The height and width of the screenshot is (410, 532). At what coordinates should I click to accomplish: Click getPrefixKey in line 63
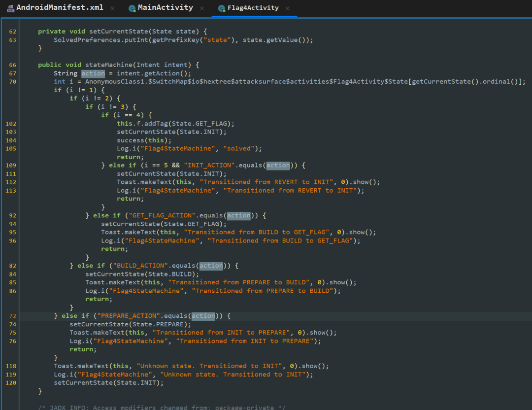(x=176, y=40)
